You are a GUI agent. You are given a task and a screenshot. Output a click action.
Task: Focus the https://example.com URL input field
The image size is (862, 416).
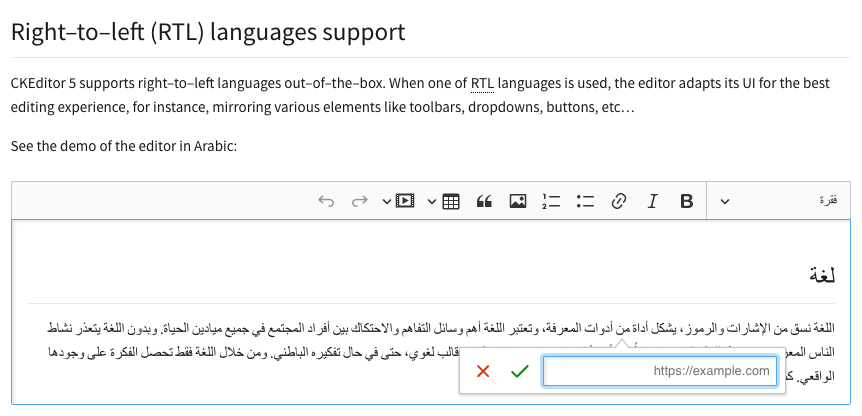(x=660, y=371)
